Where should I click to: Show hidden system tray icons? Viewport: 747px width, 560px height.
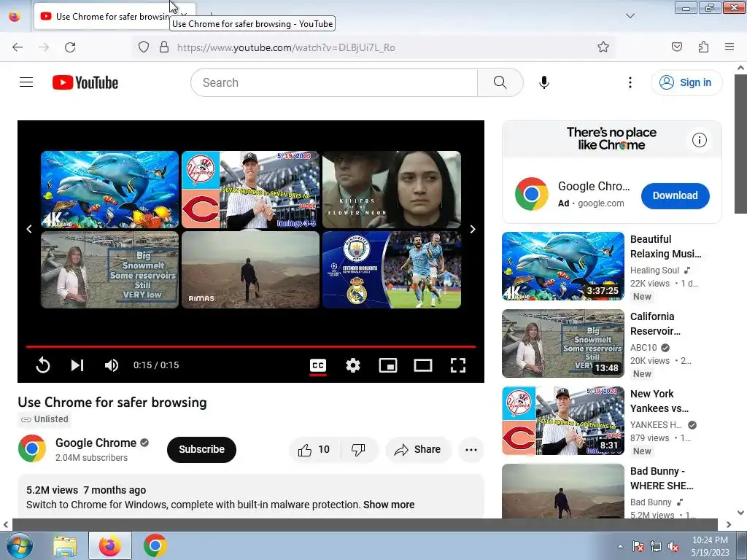pos(620,546)
